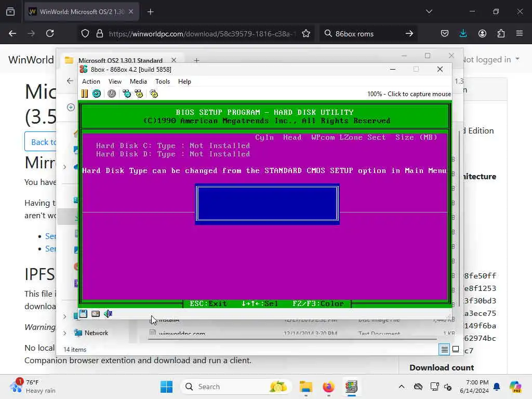Screen dimensions: 532x399
Task: Open the list all tabs dropdown arrow
Action: pyautogui.click(x=429, y=11)
